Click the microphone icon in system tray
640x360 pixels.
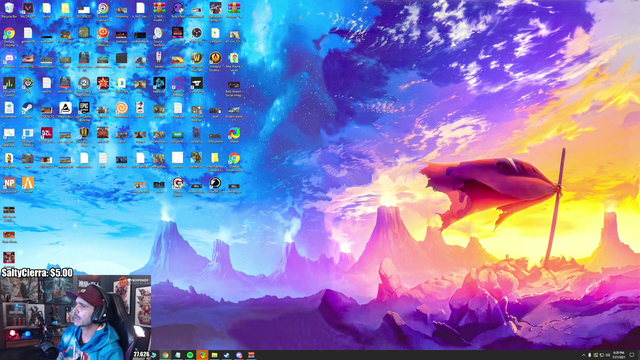[x=589, y=355]
